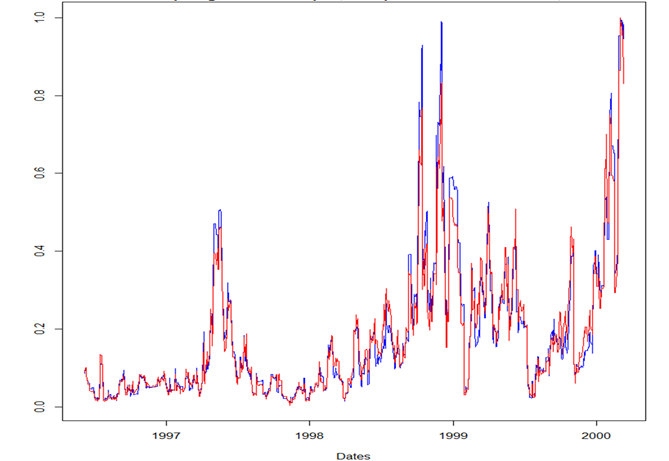This screenshot has width=669, height=461.
Task: Click the Dates axis title
Action: click(353, 456)
